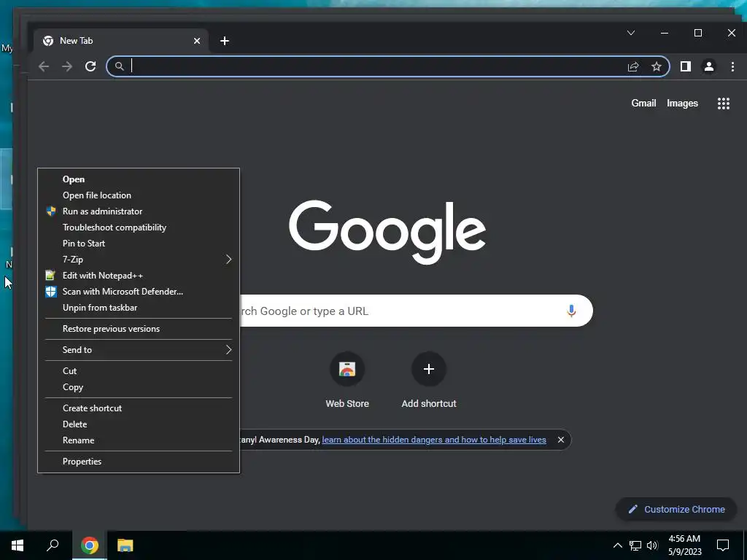Expand the Send to submenu
This screenshot has width=747, height=560.
(139, 350)
